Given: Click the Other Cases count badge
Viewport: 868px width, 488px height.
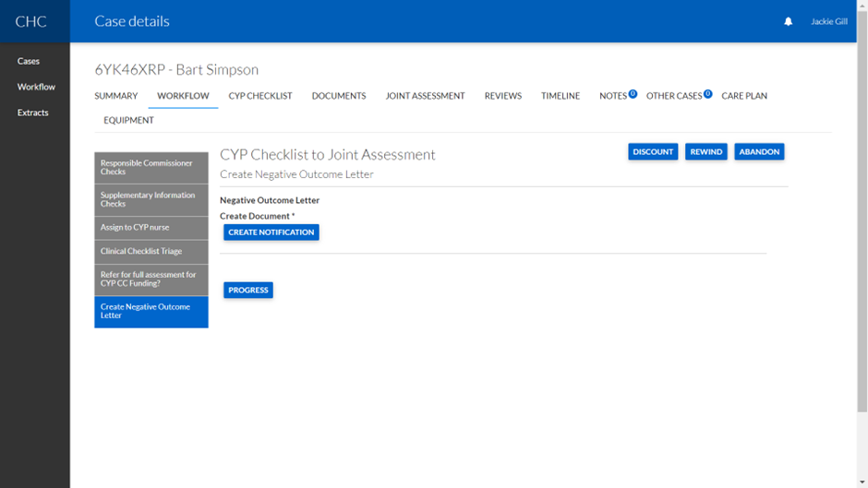Looking at the screenshot, I should [x=708, y=94].
